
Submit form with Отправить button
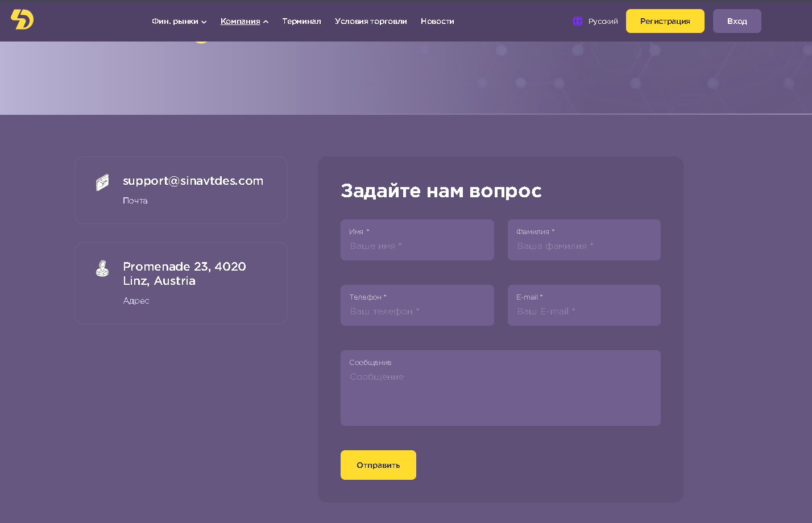(x=378, y=465)
